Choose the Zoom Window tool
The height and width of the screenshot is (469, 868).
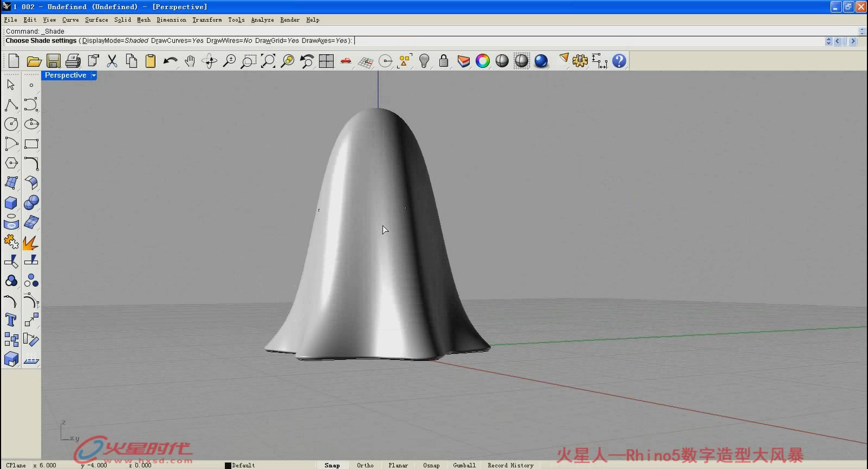pyautogui.click(x=248, y=61)
